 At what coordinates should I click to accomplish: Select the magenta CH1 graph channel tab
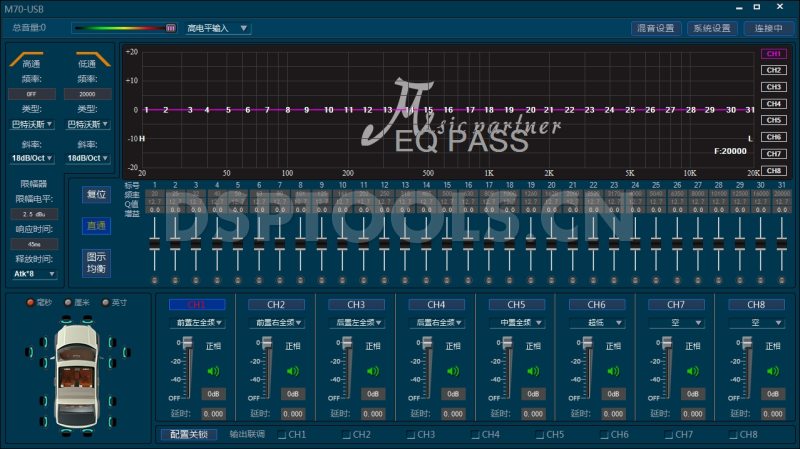click(773, 54)
